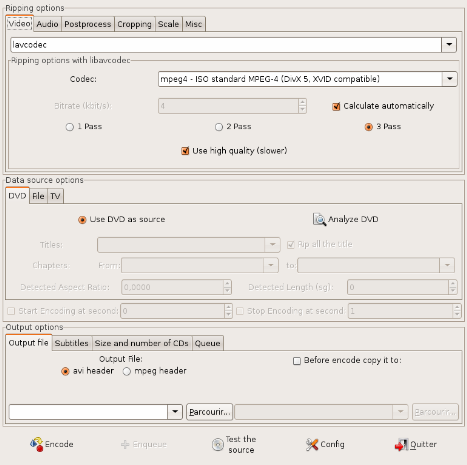Click the Test the source disc icon
The width and height of the screenshot is (467, 465).
pos(218,444)
